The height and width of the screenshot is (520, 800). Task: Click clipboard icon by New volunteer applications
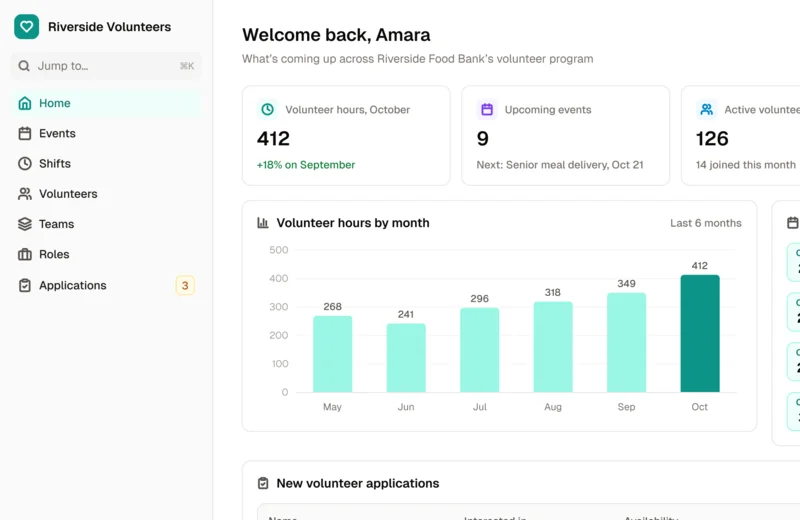(x=263, y=483)
